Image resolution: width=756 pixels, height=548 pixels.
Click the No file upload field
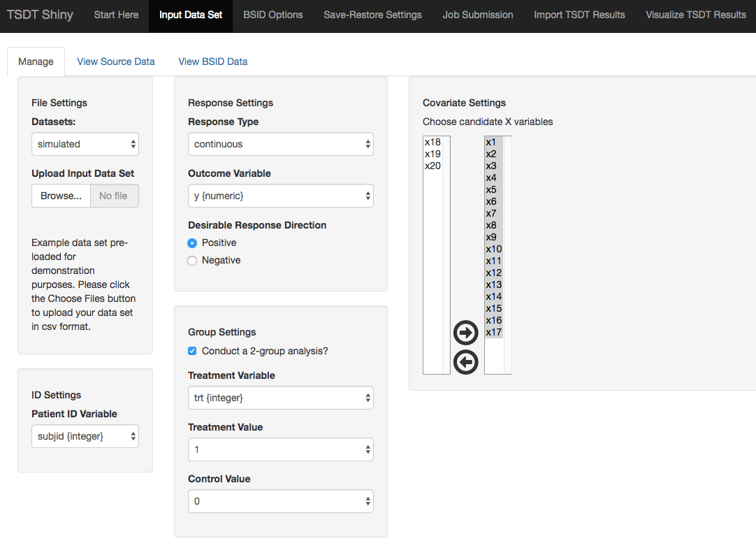(115, 196)
